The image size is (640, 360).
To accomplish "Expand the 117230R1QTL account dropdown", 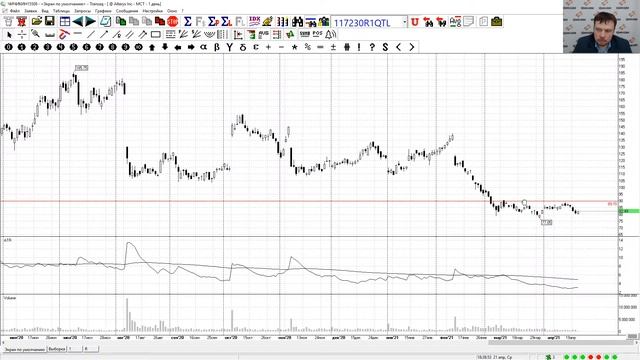I will (x=404, y=22).
